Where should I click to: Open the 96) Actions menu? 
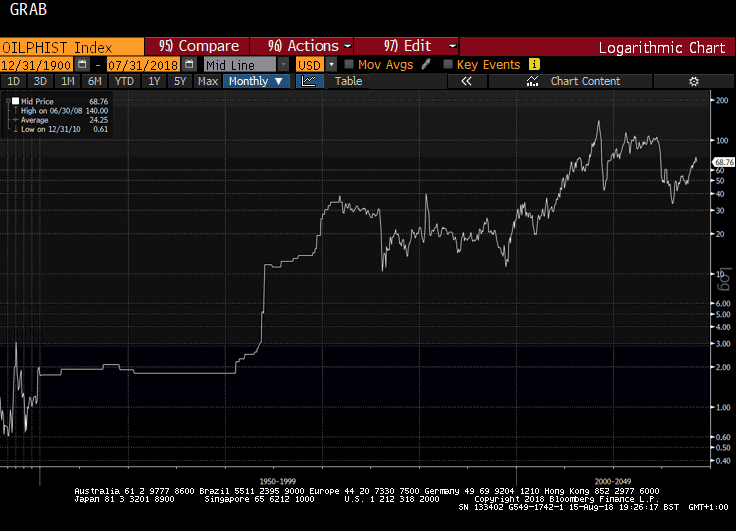point(301,46)
